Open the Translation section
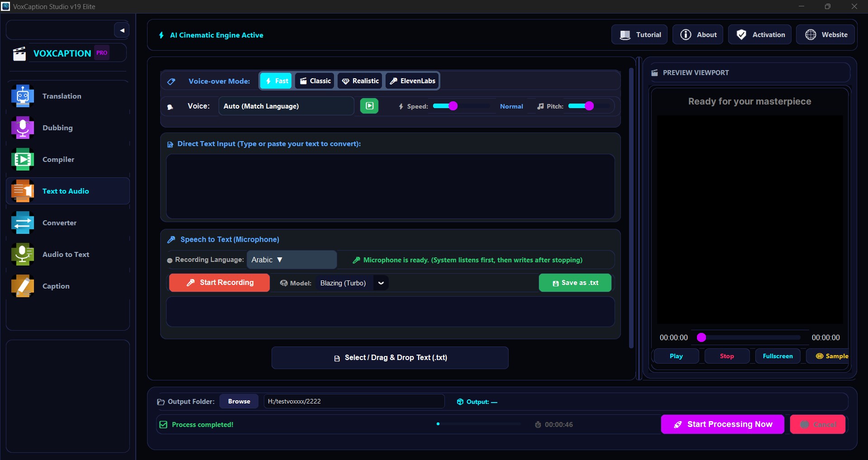The image size is (868, 460). tap(68, 96)
